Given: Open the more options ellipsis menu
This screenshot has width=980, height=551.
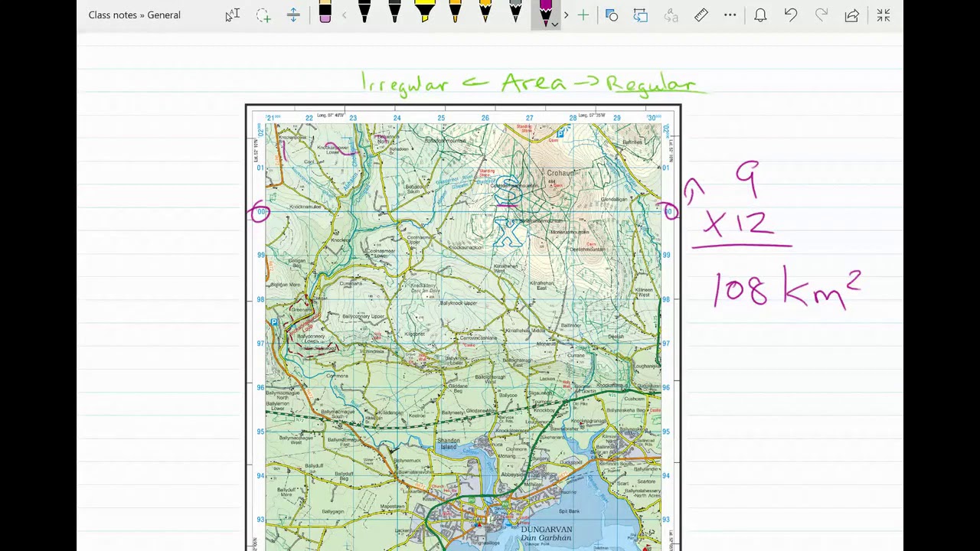Looking at the screenshot, I should [730, 15].
